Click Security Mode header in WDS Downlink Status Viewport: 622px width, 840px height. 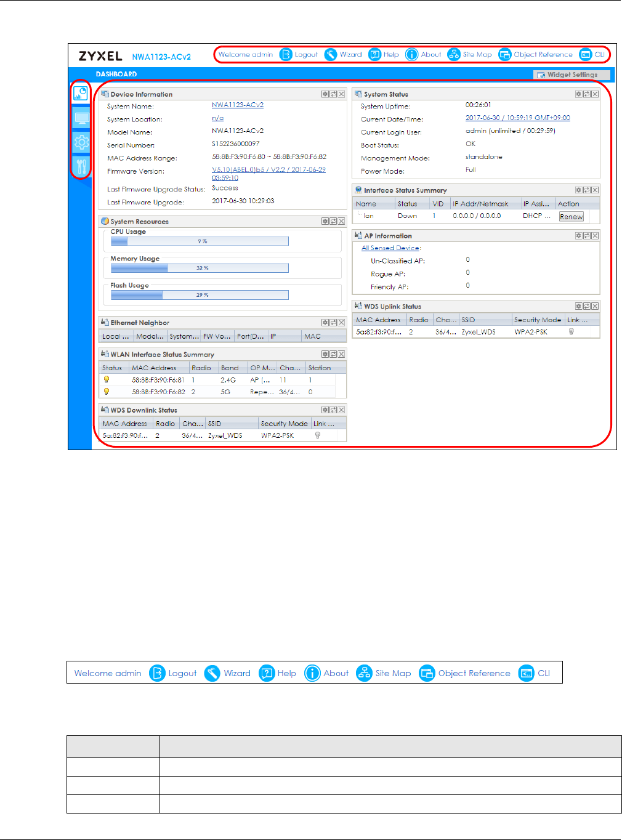coord(284,424)
